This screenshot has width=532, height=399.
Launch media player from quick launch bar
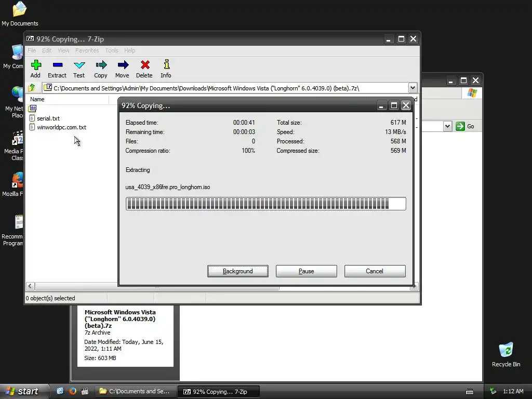tap(85, 391)
